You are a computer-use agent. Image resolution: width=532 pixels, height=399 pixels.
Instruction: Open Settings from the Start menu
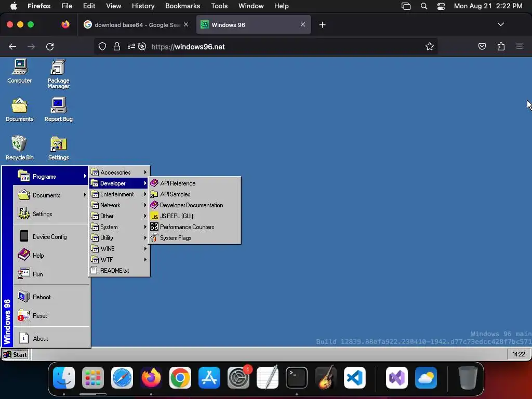(x=51, y=214)
